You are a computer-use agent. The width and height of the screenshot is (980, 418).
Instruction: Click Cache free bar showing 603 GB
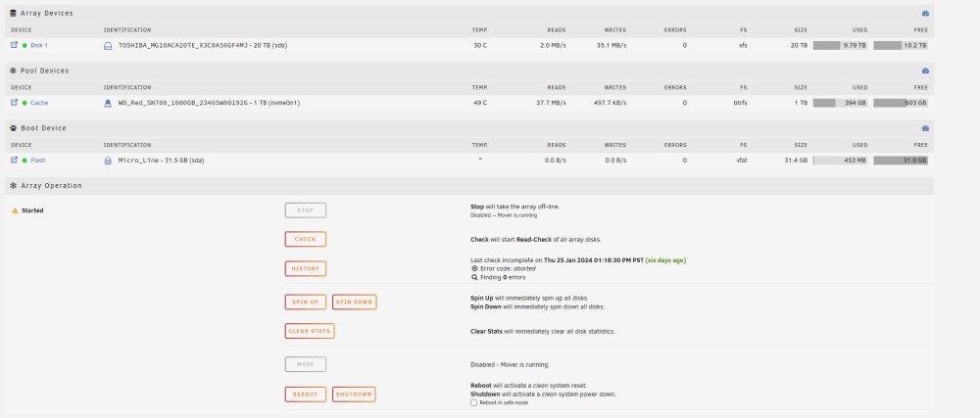coord(901,103)
